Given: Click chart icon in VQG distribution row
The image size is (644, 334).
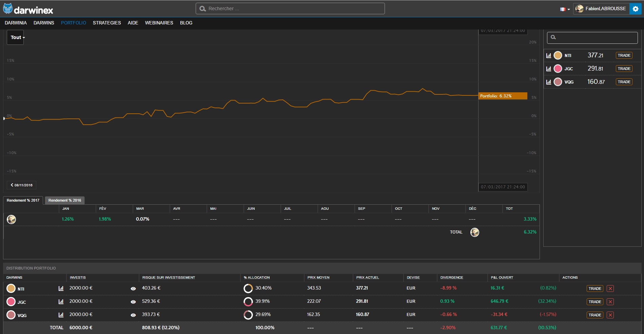Looking at the screenshot, I should (x=61, y=315).
